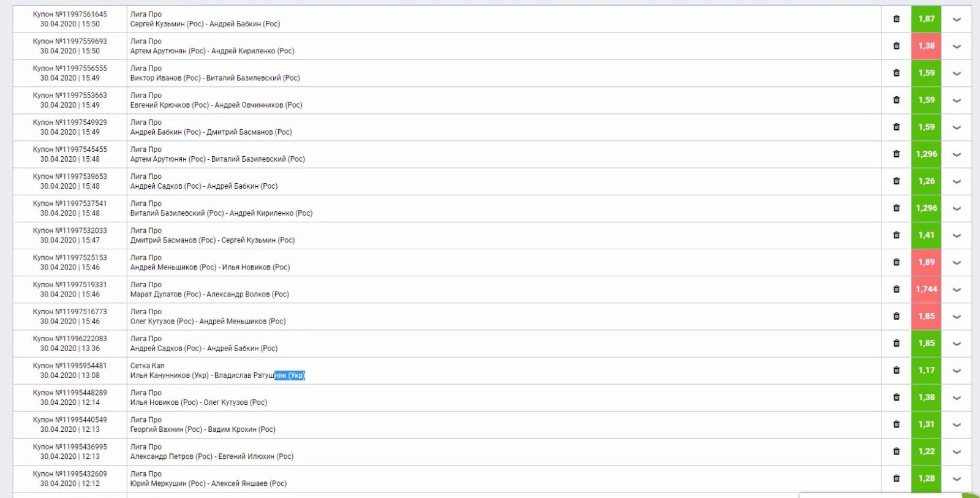Image resolution: width=980 pixels, height=498 pixels.
Task: Delete coupon №11997561645 with trash icon
Action: pos(896,19)
